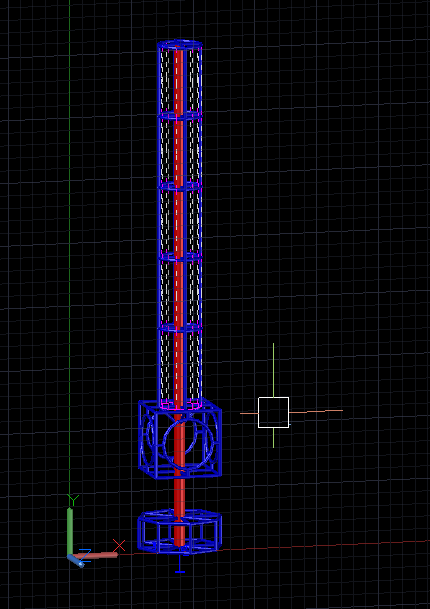Click the blue Z axis stub of UCS icon
The height and width of the screenshot is (609, 430).
point(76,561)
